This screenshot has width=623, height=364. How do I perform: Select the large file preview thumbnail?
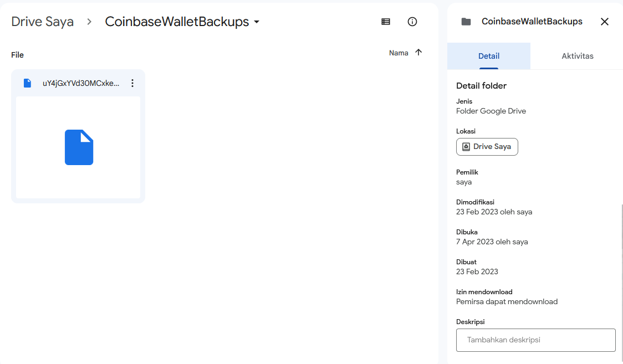(78, 147)
